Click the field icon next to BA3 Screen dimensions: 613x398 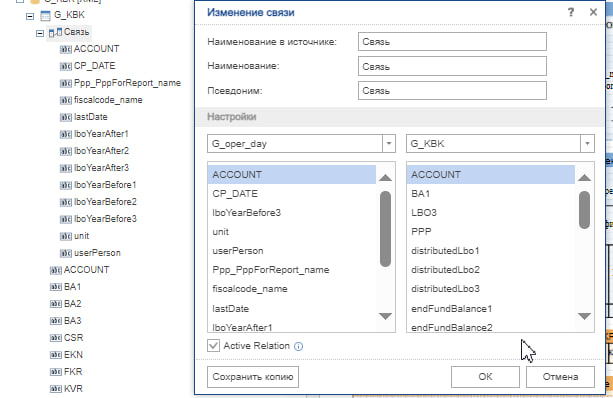coord(56,321)
